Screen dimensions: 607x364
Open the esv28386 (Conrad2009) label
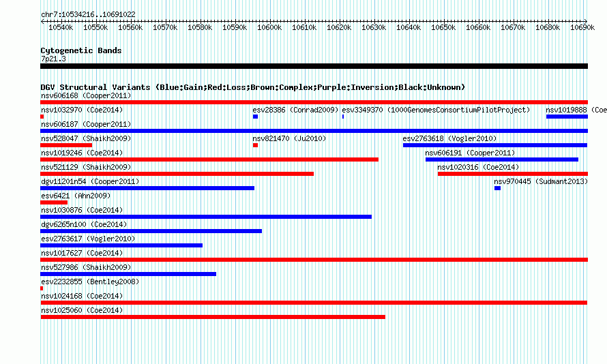tap(295, 110)
